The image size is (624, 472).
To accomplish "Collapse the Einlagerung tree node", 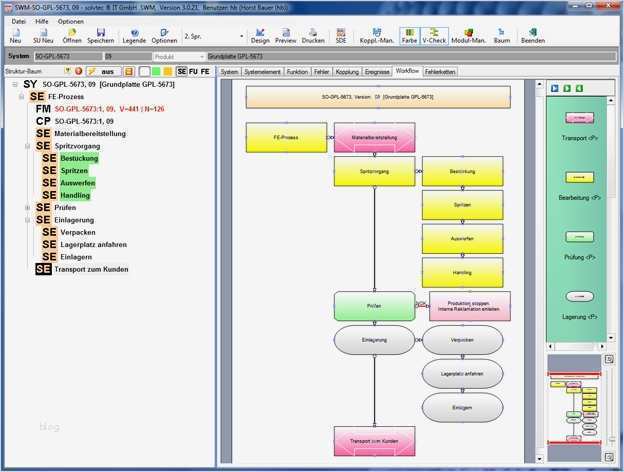I will tap(27, 220).
